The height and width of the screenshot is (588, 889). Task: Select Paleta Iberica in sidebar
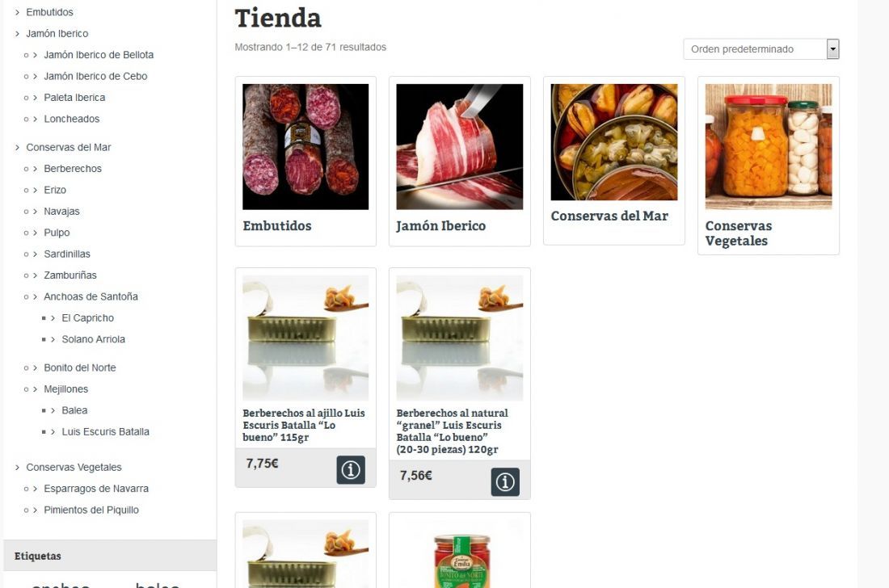(74, 98)
